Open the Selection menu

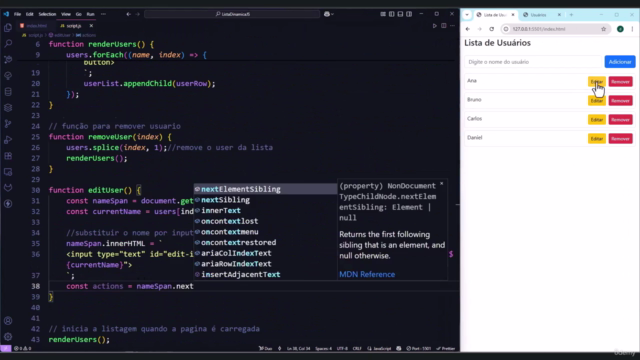click(47, 14)
